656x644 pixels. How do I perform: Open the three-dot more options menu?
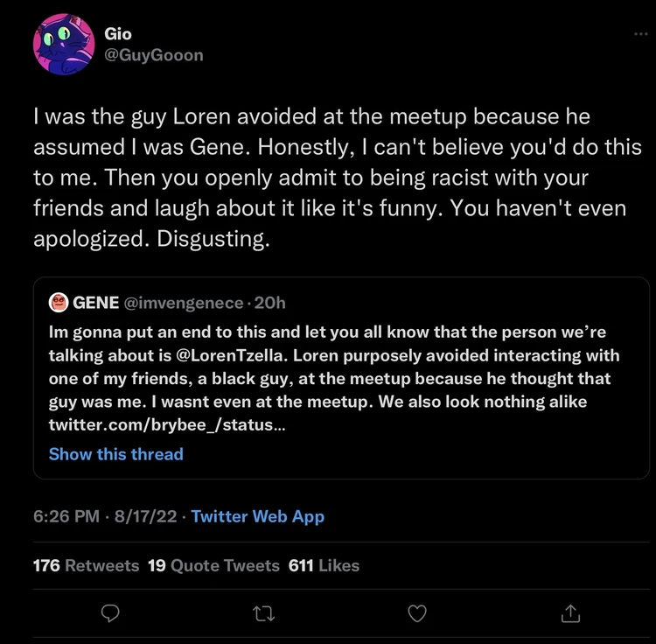click(641, 33)
